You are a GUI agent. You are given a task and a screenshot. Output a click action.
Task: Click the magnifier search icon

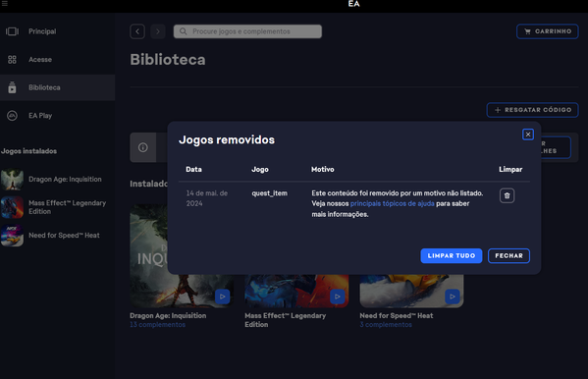tap(183, 31)
